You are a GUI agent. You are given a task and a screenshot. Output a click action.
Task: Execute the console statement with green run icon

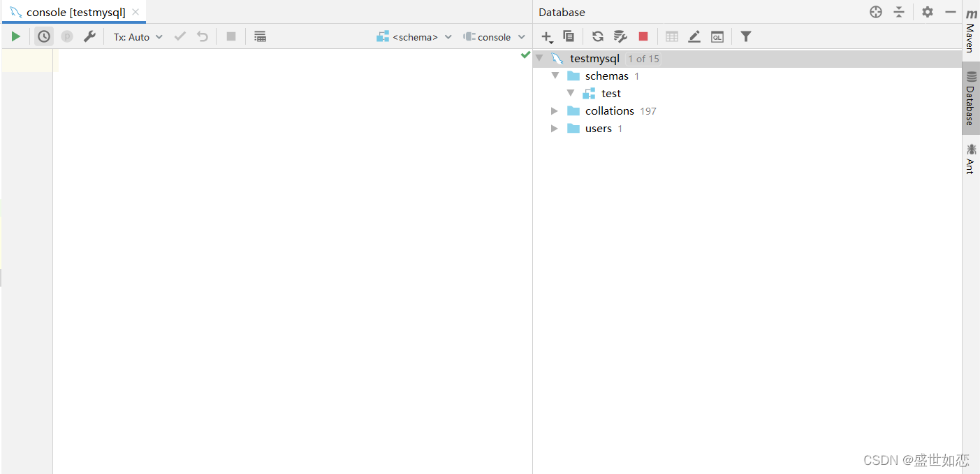coord(15,36)
